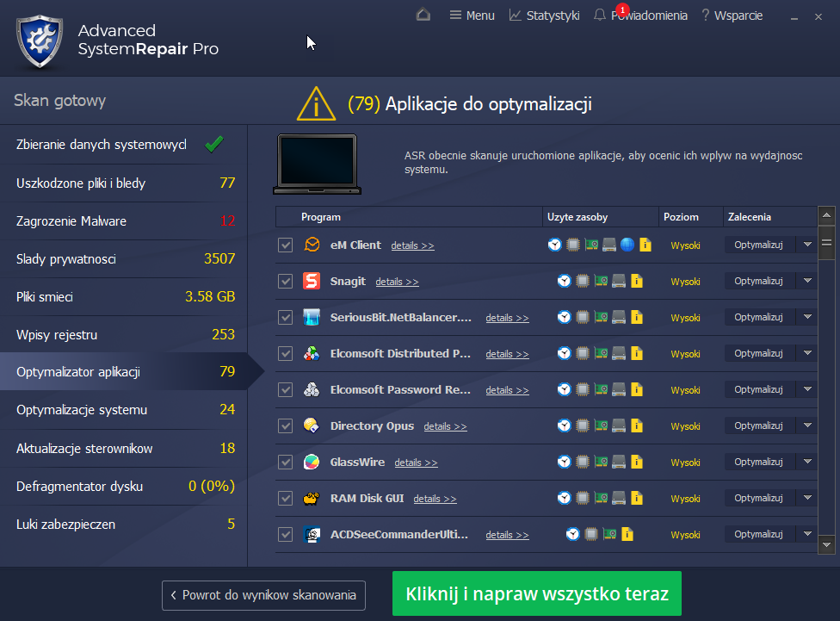Click eM Client memory card icon
Image resolution: width=840 pixels, height=621 pixels.
click(x=591, y=245)
